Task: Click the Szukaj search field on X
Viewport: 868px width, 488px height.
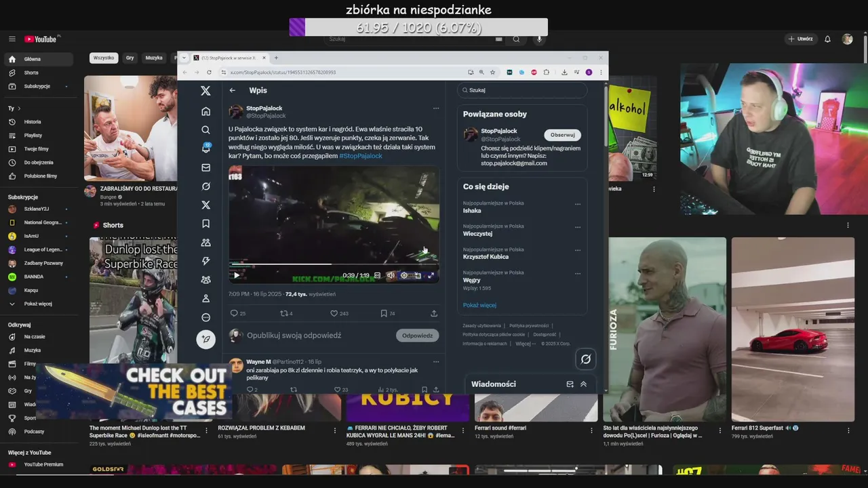Action: pyautogui.click(x=522, y=89)
